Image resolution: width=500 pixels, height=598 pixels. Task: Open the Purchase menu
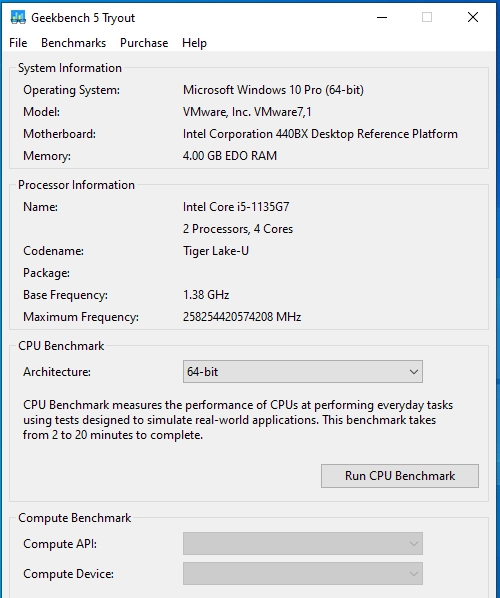(144, 43)
